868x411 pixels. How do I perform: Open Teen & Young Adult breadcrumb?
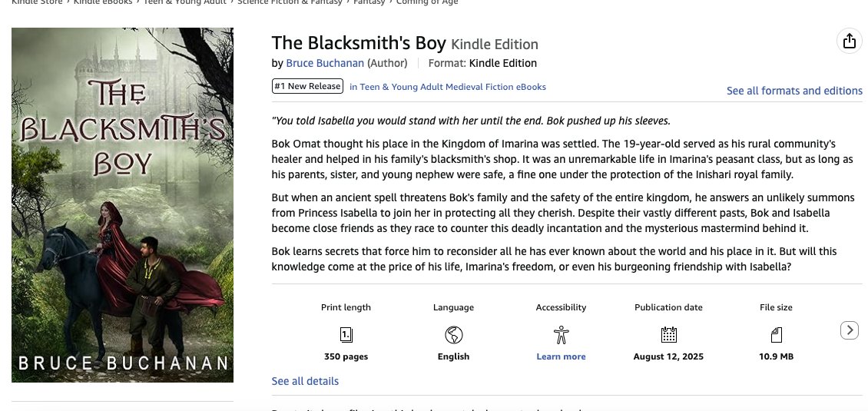pos(185,2)
